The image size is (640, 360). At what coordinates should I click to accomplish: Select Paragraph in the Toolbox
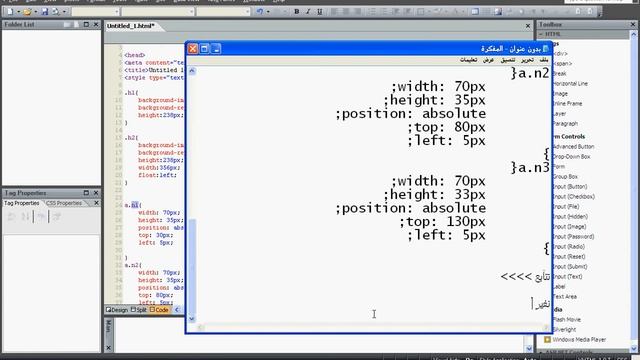click(x=565, y=124)
